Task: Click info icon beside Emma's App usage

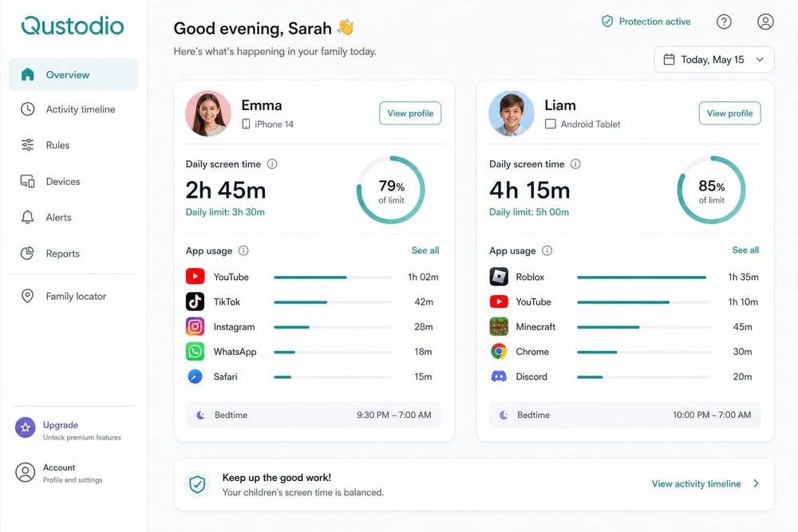Action: tap(243, 250)
